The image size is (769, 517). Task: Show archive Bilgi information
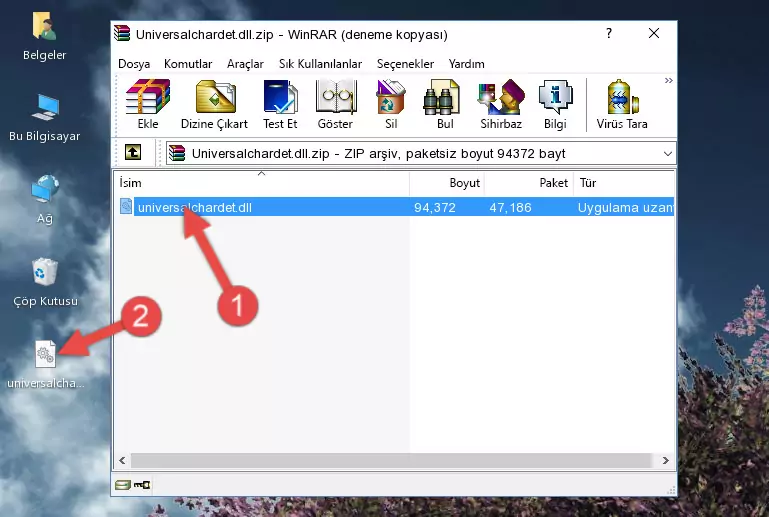click(x=555, y=104)
